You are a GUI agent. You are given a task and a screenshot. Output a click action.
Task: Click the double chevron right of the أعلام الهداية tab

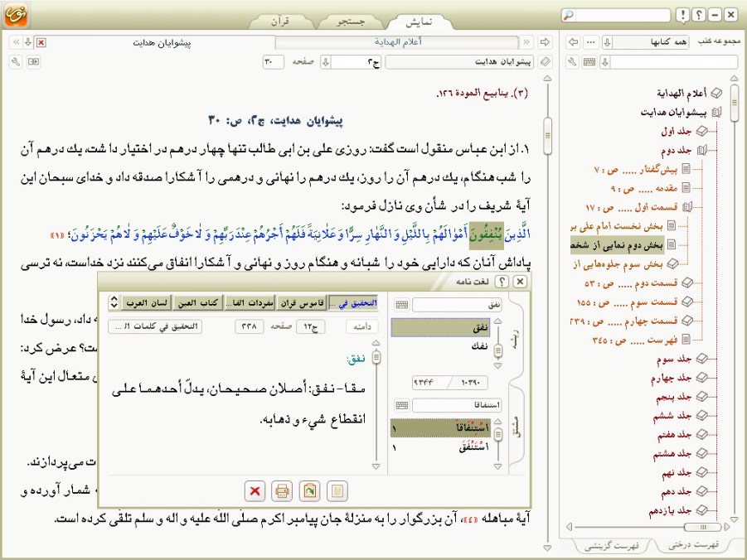[526, 42]
